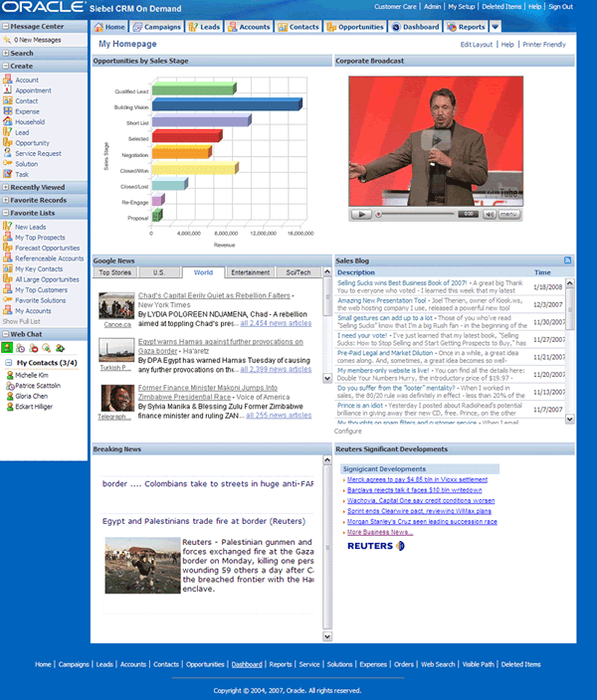This screenshot has width=597, height=700.
Task: Open the video player menu button
Action: tap(509, 215)
